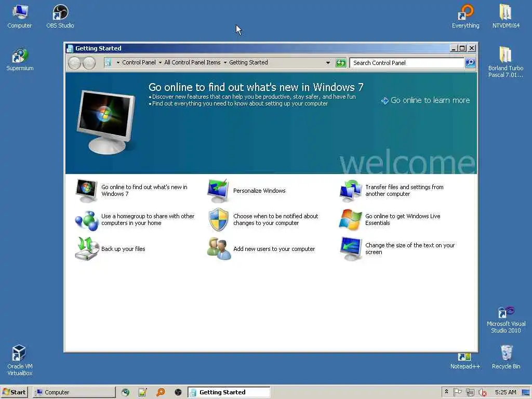This screenshot has width=532, height=399.
Task: Click the Transfer files computers icon
Action: pos(350,191)
